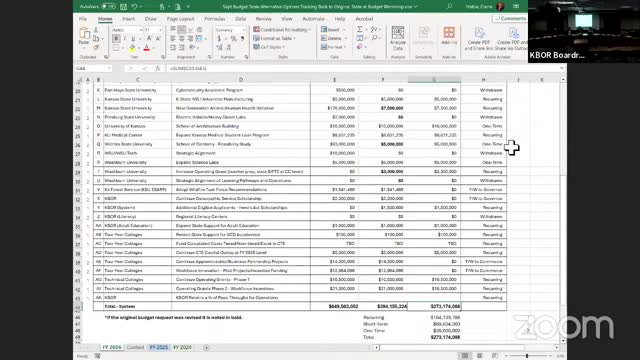Toggle Italic formatting button

(x=125, y=38)
